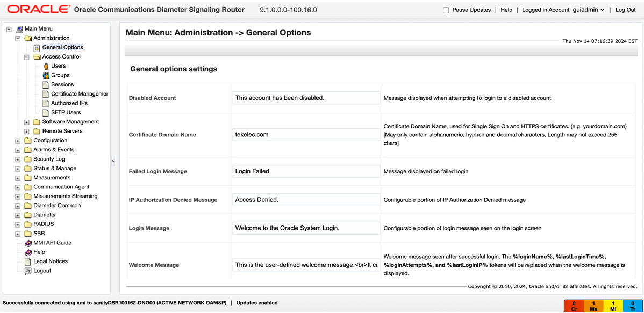Screen dimensions: 644x313
Task: Click the Main Menu computer icon
Action: coord(19,28)
